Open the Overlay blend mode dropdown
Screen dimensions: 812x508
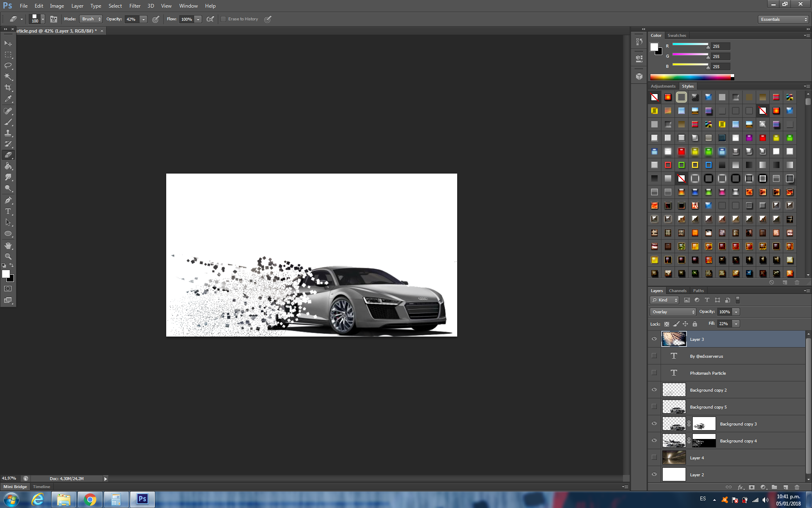point(672,312)
